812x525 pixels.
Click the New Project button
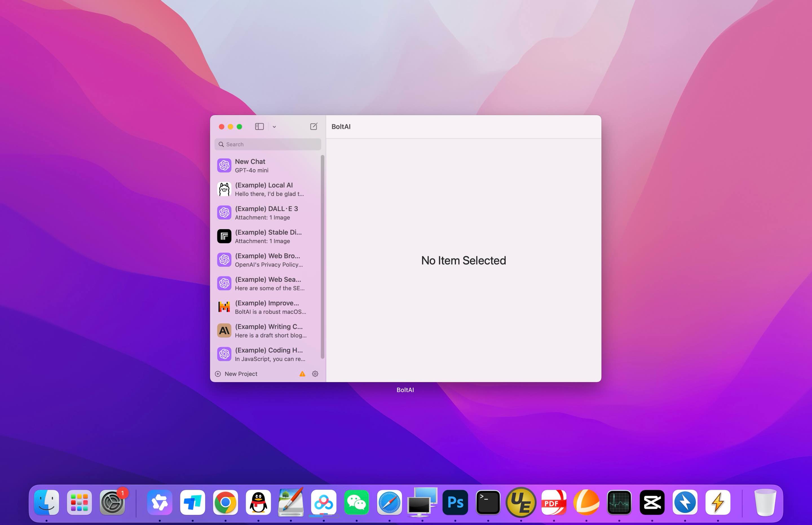point(237,374)
